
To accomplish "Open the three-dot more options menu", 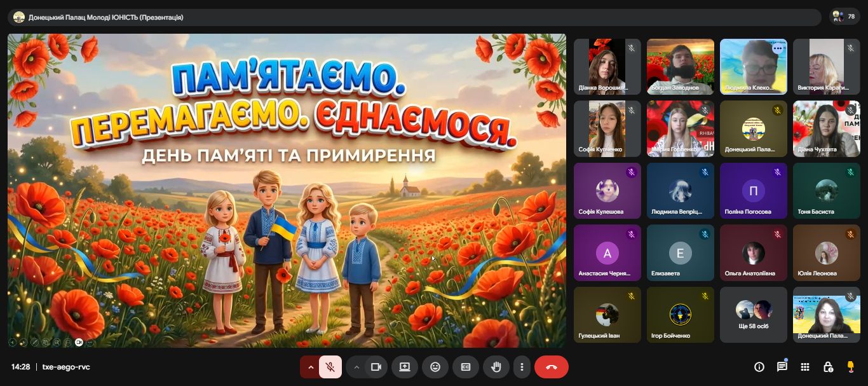I will (x=522, y=367).
